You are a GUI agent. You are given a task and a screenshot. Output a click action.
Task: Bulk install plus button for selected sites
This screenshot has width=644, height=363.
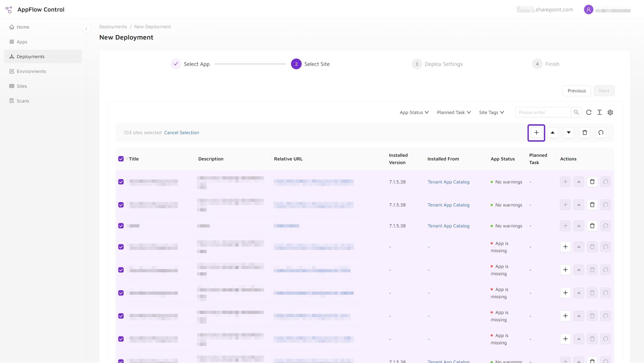(x=536, y=133)
